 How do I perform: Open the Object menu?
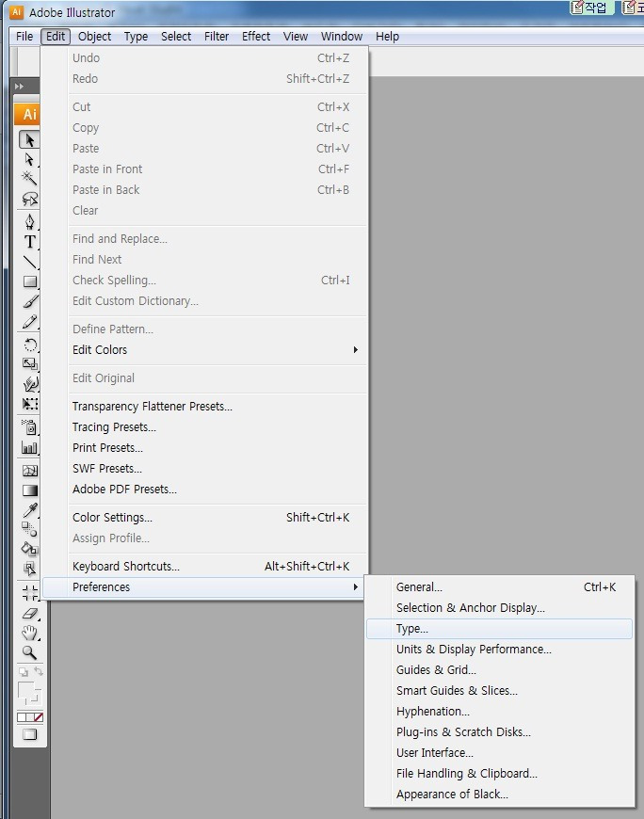(x=94, y=36)
